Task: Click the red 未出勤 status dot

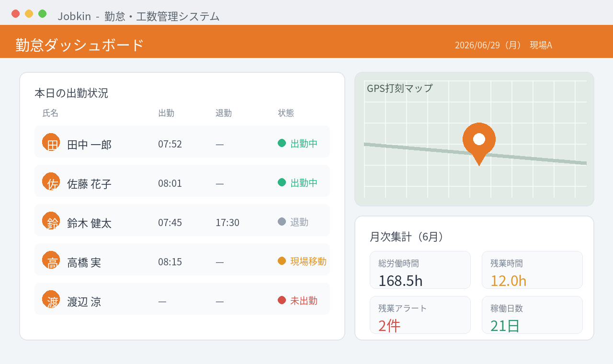Action: point(282,300)
